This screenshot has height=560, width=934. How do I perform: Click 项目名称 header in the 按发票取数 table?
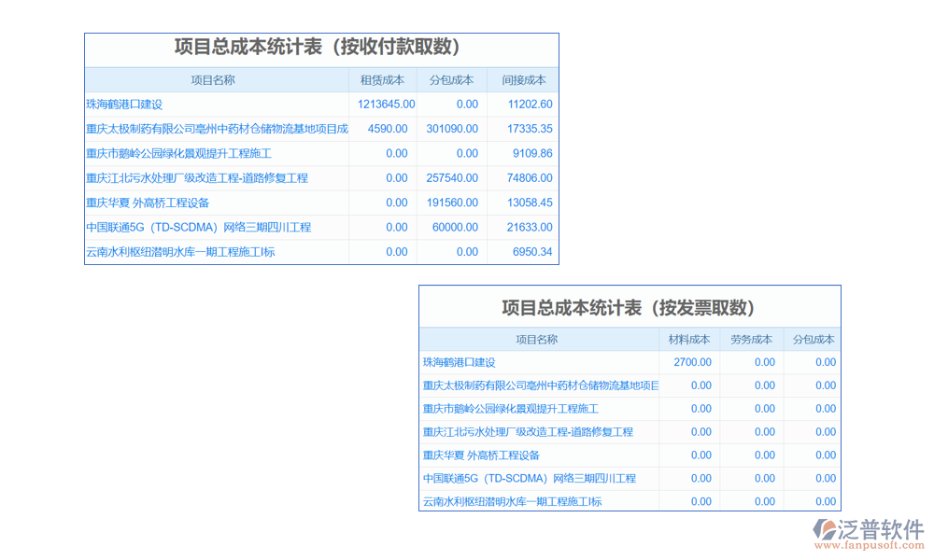537,340
